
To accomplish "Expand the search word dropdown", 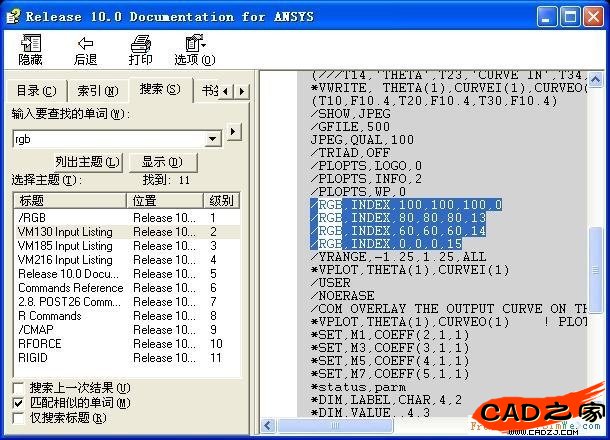I will (x=213, y=139).
